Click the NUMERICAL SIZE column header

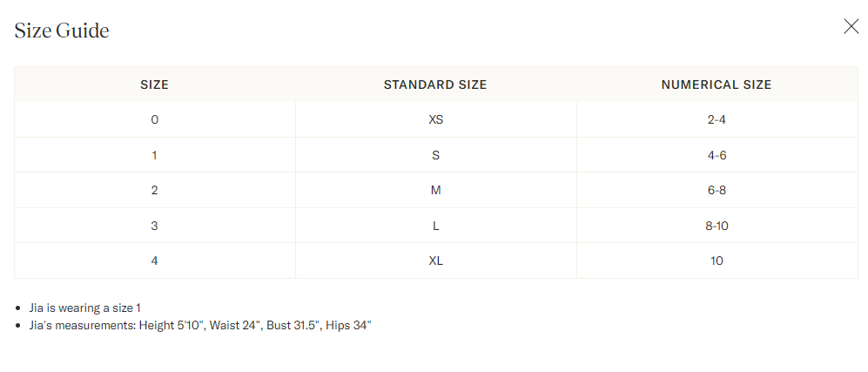[717, 85]
